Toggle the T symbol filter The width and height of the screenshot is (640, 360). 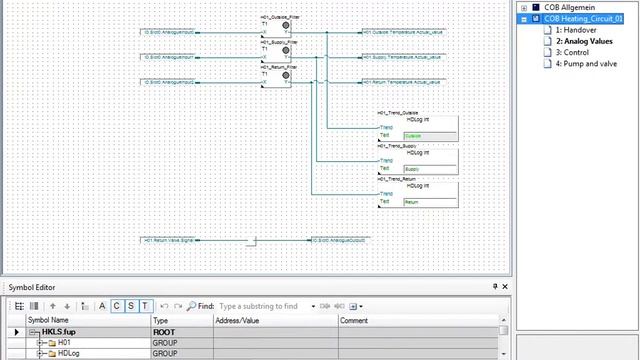[x=145, y=306]
